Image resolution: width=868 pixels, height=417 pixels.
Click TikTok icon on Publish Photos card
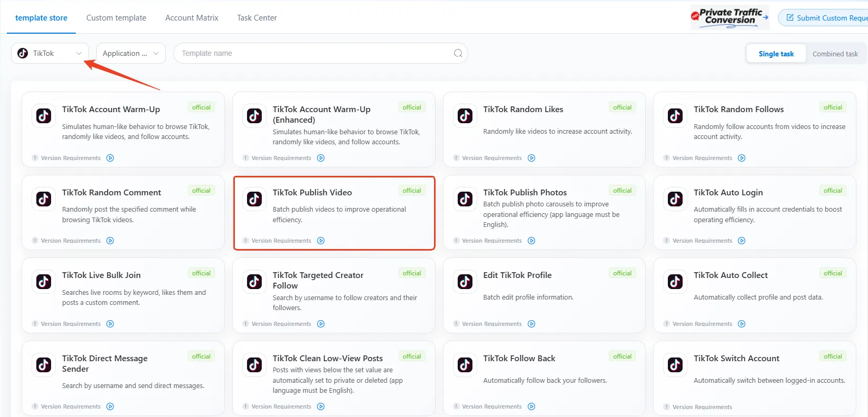(x=465, y=199)
